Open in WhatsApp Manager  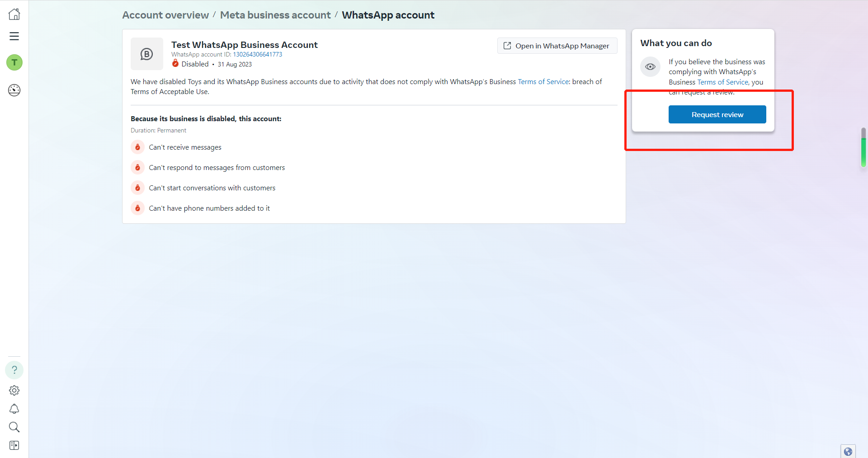click(557, 46)
